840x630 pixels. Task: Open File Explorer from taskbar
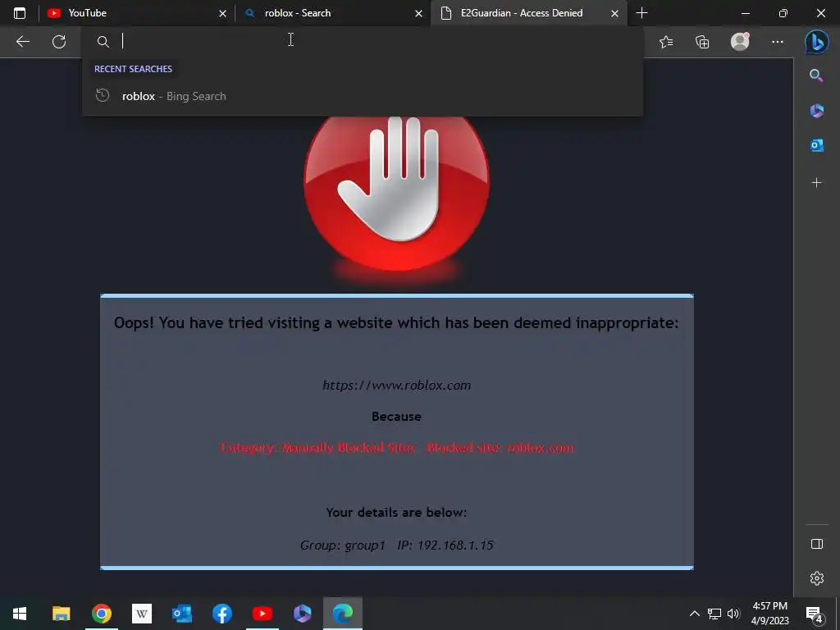click(61, 614)
